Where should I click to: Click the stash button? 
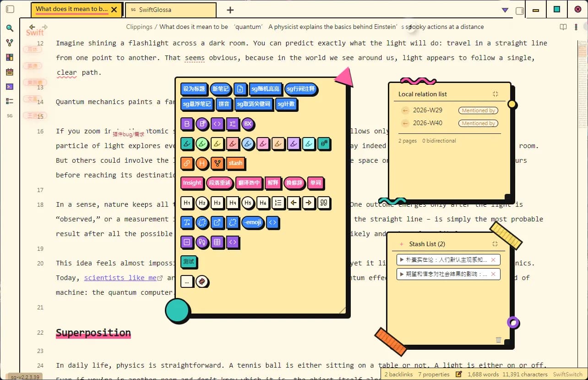[x=235, y=163]
